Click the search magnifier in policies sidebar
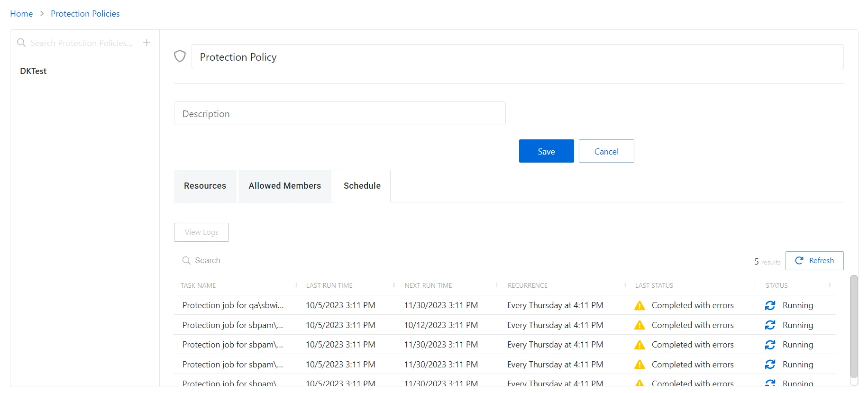Image resolution: width=868 pixels, height=393 pixels. [21, 43]
